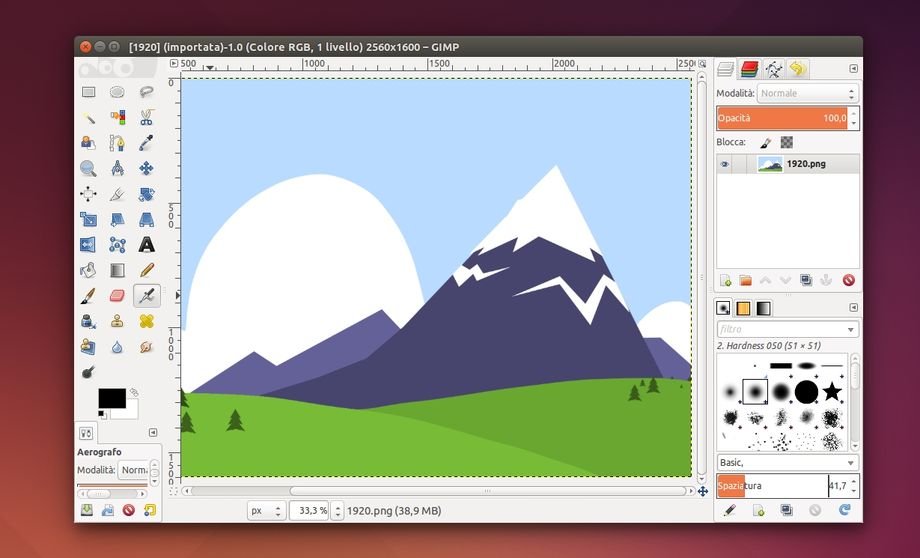Switch to the Channels tab
The height and width of the screenshot is (558, 920).
pos(749,69)
